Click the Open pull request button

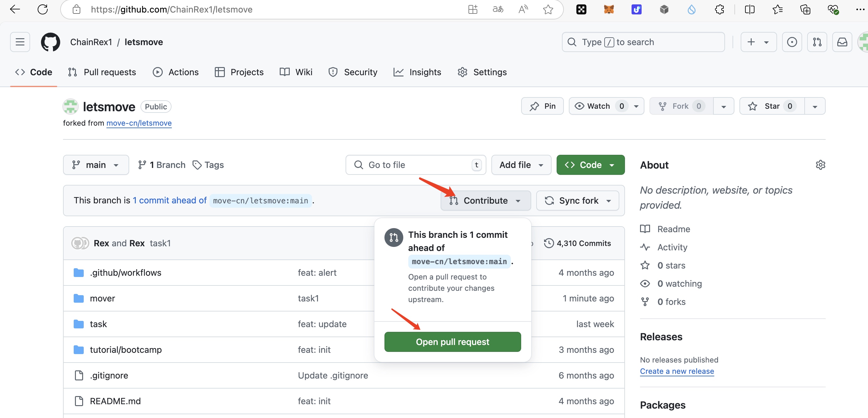point(453,342)
